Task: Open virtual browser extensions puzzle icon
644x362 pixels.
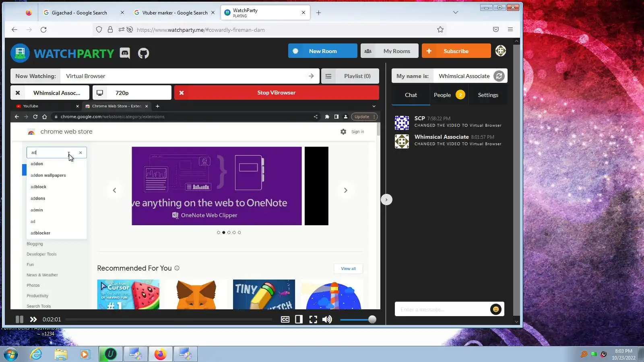Action: 327,117
